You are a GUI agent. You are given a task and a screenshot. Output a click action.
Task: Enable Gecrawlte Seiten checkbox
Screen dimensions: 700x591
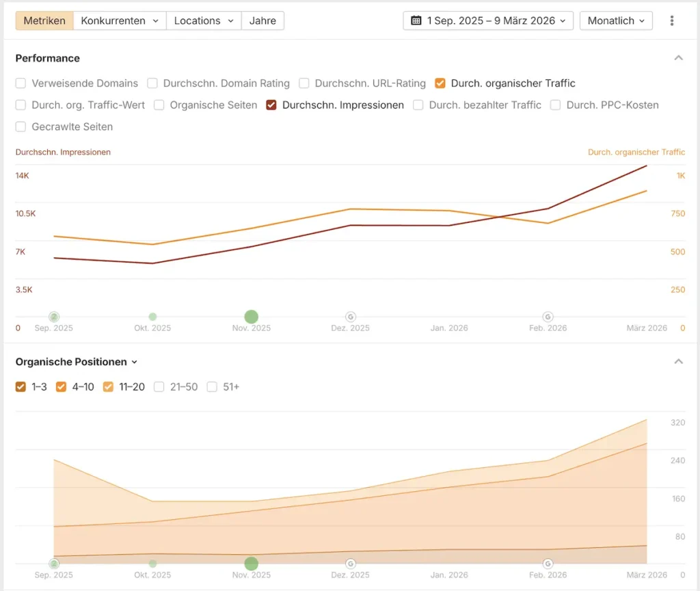click(x=21, y=127)
